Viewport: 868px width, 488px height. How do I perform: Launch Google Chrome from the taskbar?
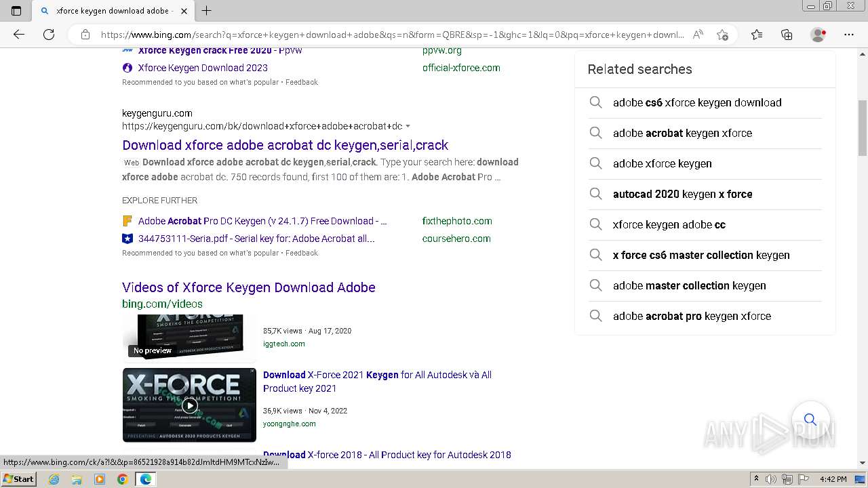122,479
